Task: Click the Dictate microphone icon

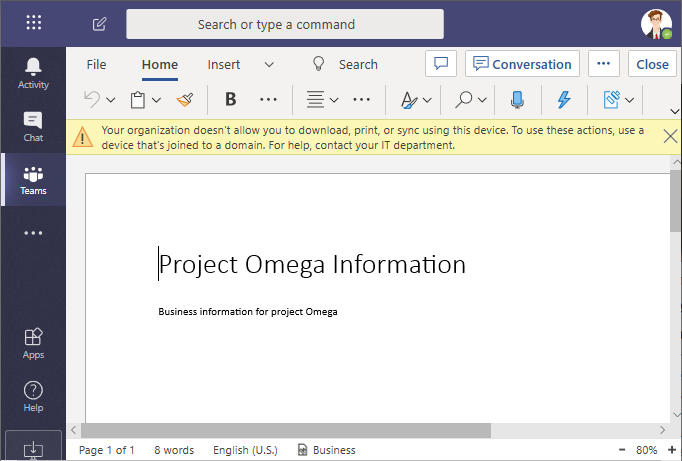Action: coord(517,99)
